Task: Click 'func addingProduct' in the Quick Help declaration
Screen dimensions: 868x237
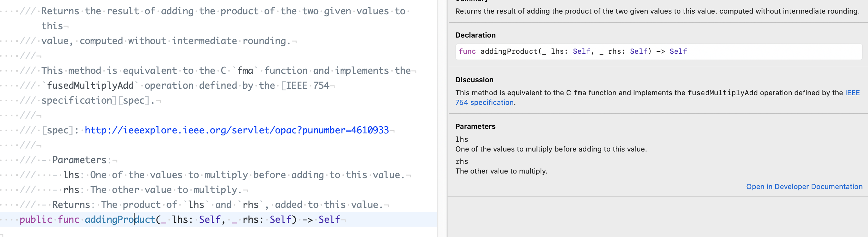Action: [498, 51]
